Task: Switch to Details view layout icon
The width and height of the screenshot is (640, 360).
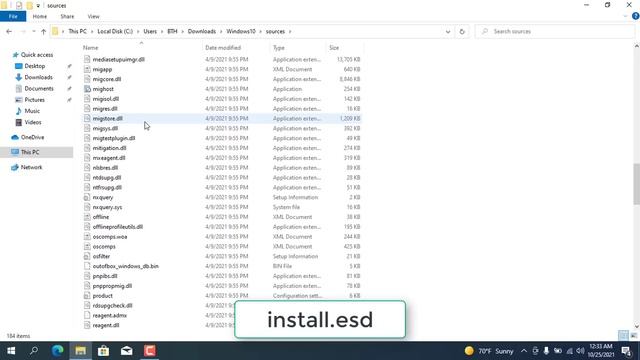Action: 623,336
